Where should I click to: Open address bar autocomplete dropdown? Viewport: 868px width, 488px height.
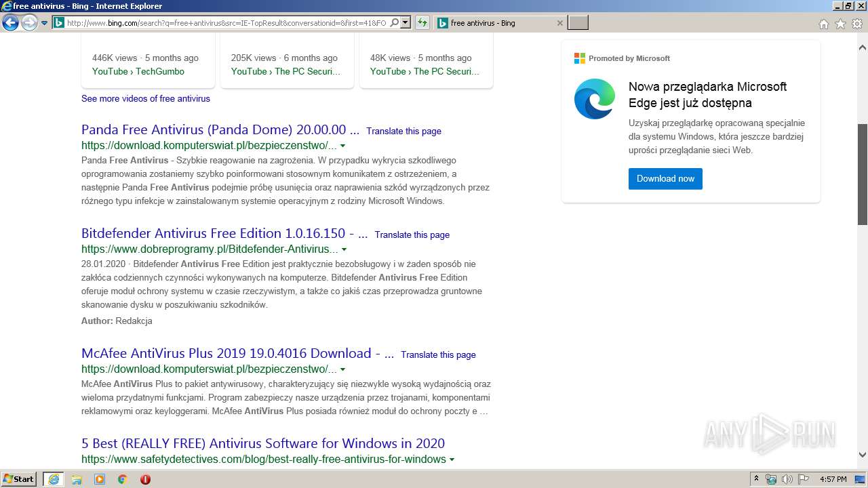click(x=406, y=23)
